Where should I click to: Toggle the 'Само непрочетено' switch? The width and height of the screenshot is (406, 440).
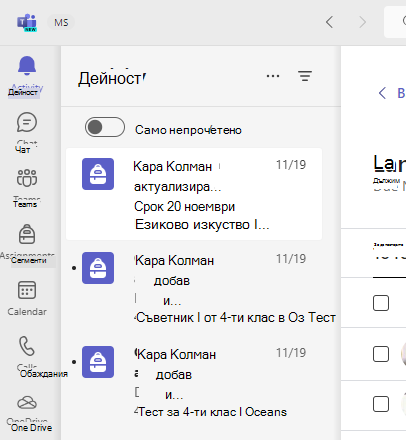[x=105, y=127]
